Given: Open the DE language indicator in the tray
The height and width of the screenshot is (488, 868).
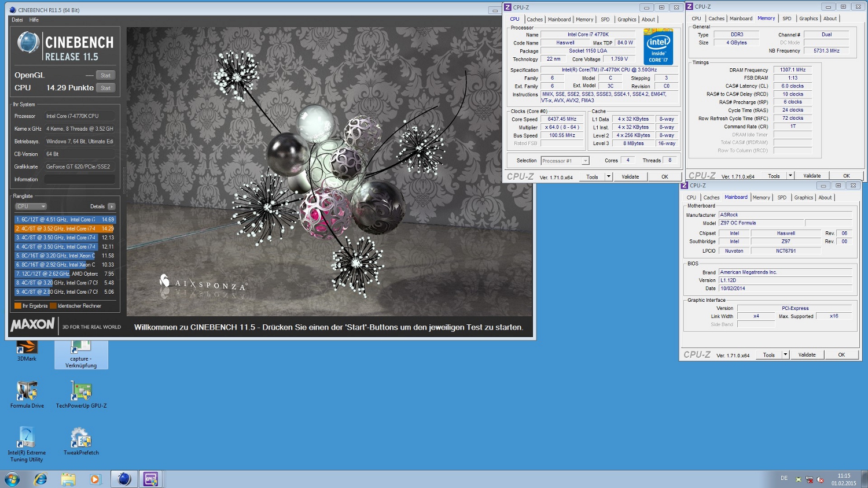Looking at the screenshot, I should 784,478.
